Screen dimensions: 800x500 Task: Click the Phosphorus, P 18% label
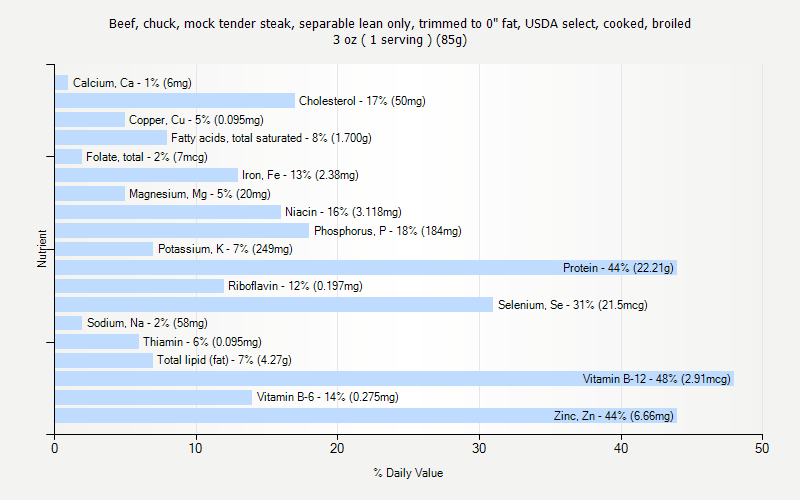(388, 231)
